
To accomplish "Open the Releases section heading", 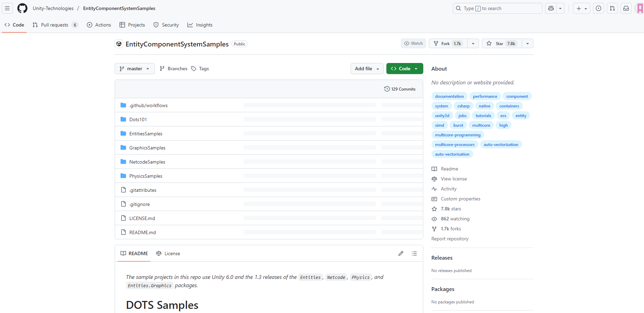I will pos(442,258).
